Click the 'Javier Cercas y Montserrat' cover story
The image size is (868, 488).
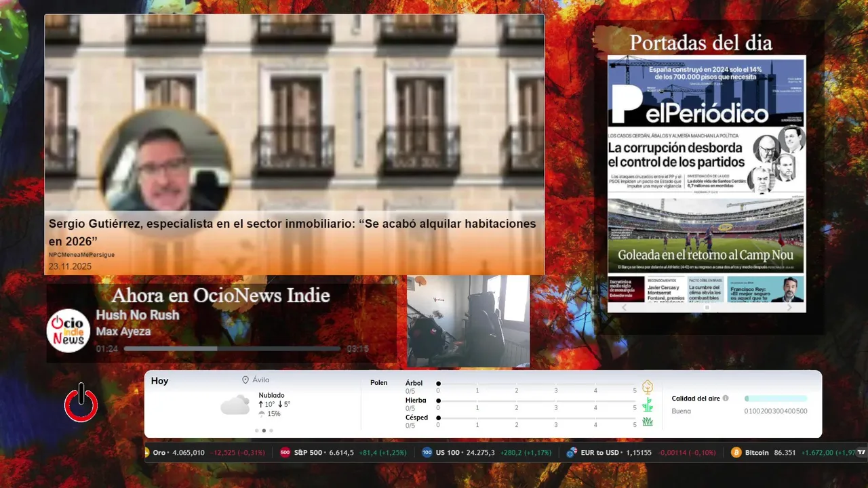(x=665, y=289)
